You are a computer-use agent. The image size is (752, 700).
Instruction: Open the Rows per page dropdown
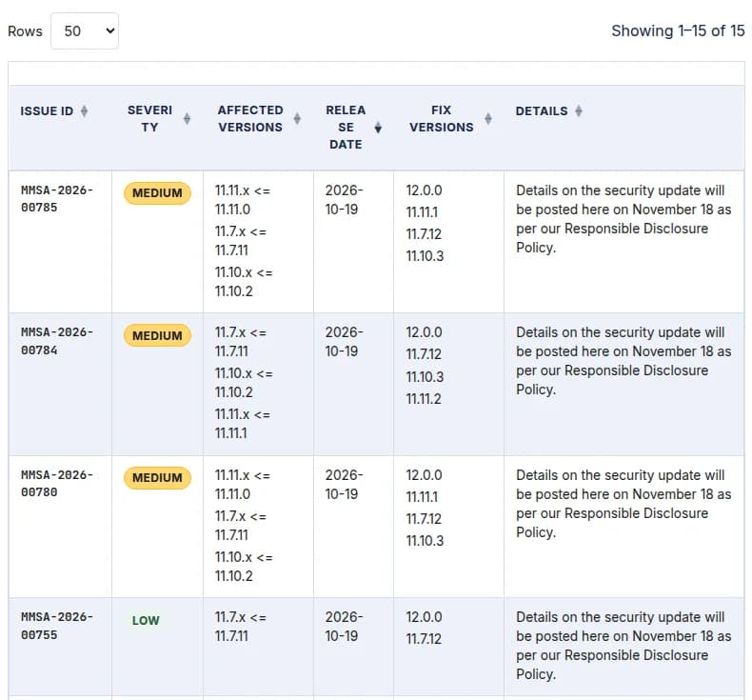[x=85, y=31]
